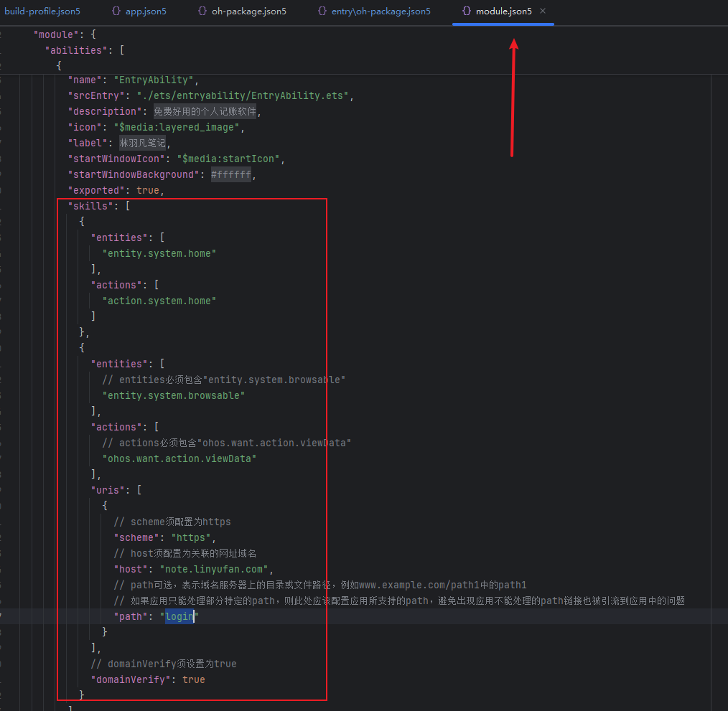Click the comment beginning "如果应用只能处理"
Viewport: 728px width, 711px height.
pos(399,601)
